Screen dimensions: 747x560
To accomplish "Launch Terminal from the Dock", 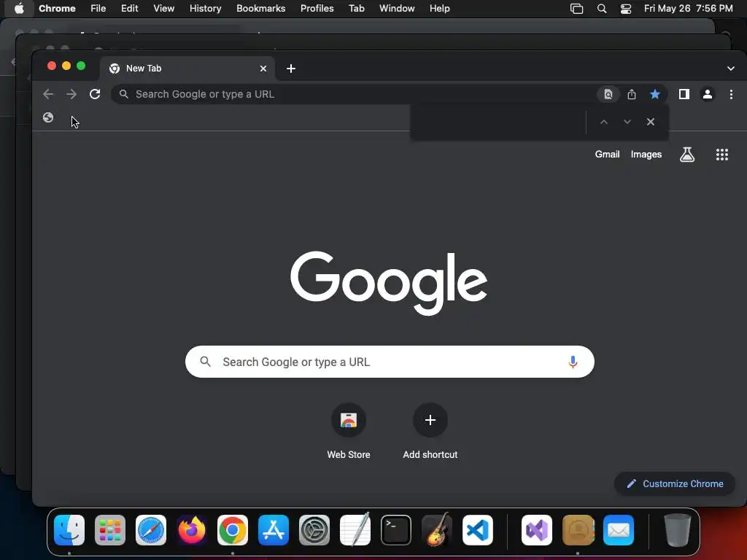I will pyautogui.click(x=396, y=530).
